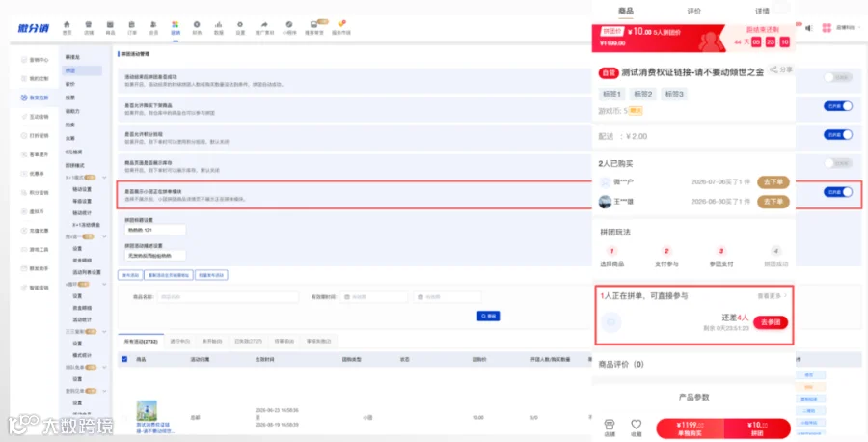Open the end date picker field
Viewport: 868px width, 442px height.
pyautogui.click(x=448, y=297)
